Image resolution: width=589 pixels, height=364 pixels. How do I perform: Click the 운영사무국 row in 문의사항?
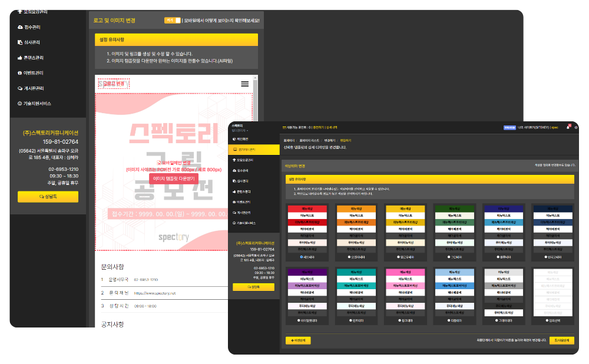164,280
